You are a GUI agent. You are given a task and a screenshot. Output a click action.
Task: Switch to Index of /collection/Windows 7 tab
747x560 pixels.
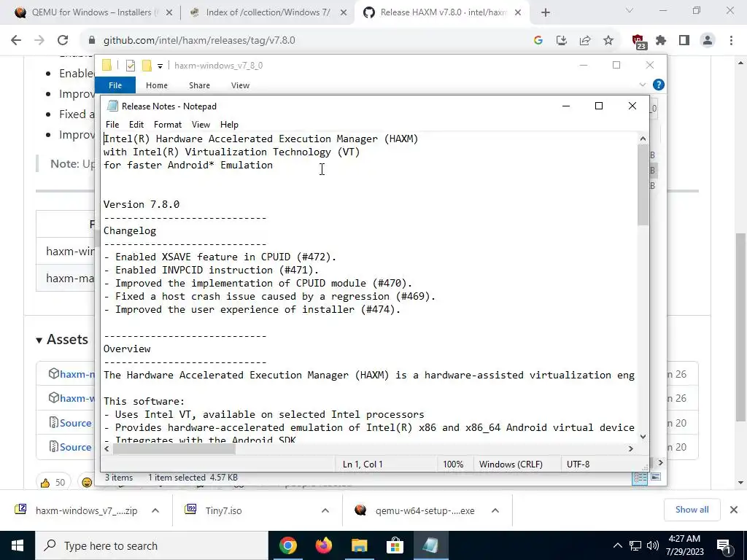click(x=268, y=12)
